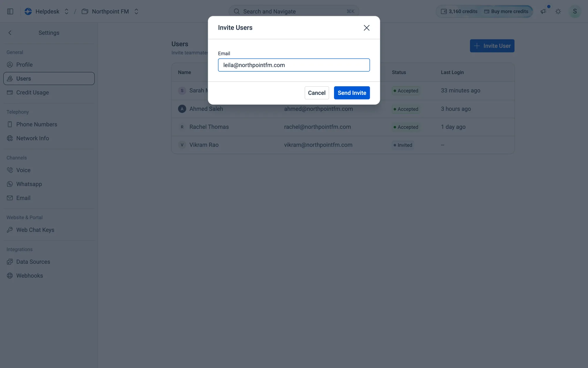Open Profile settings
The width and height of the screenshot is (588, 368).
point(49,65)
